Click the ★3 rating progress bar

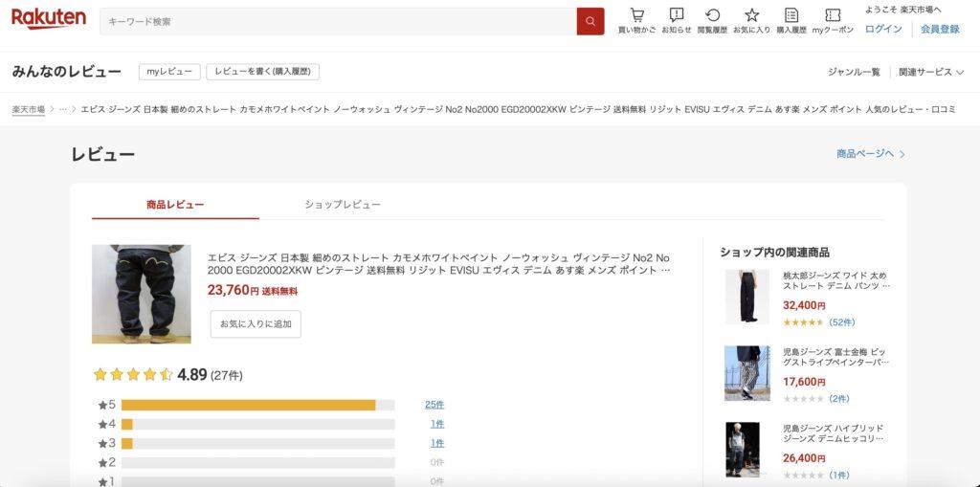click(x=258, y=443)
